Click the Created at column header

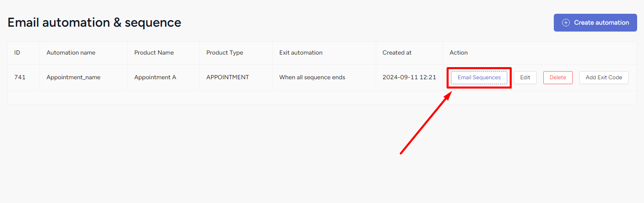(x=397, y=53)
